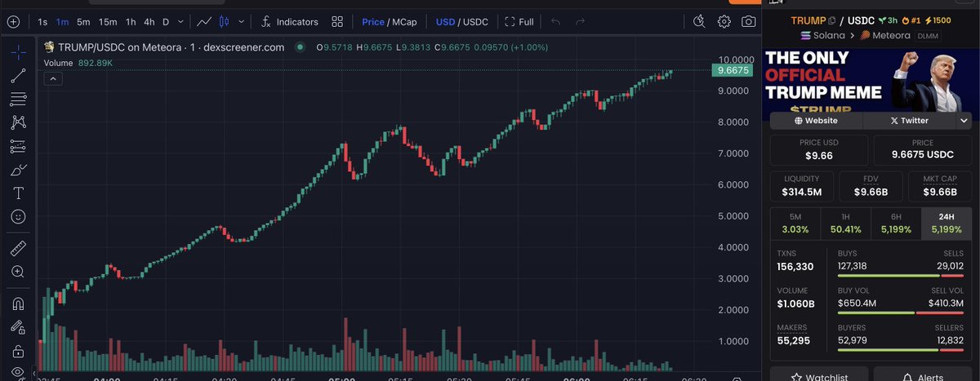Select the brush drawing tool
This screenshot has height=381, width=980.
(18, 171)
